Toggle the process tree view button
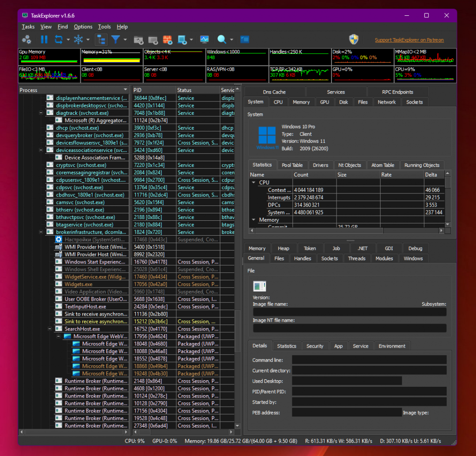The height and width of the screenshot is (456, 476). 100,40
